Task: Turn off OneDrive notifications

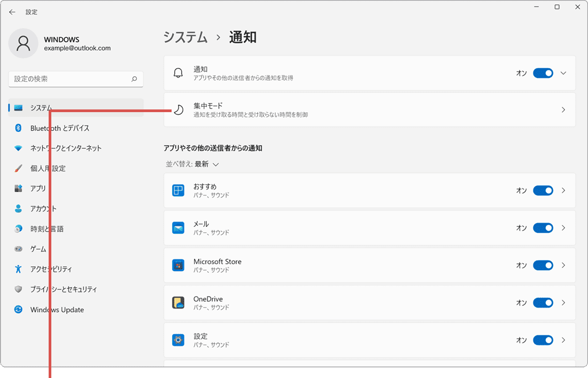Action: (543, 303)
